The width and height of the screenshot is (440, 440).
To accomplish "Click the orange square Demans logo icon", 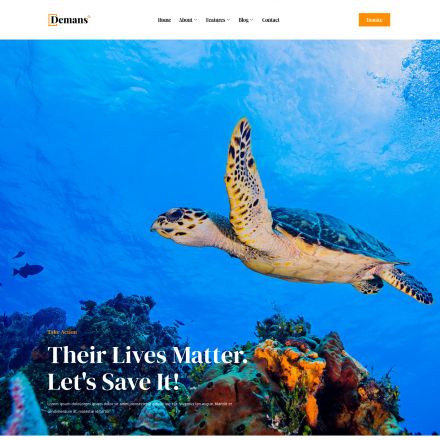I will pos(52,20).
